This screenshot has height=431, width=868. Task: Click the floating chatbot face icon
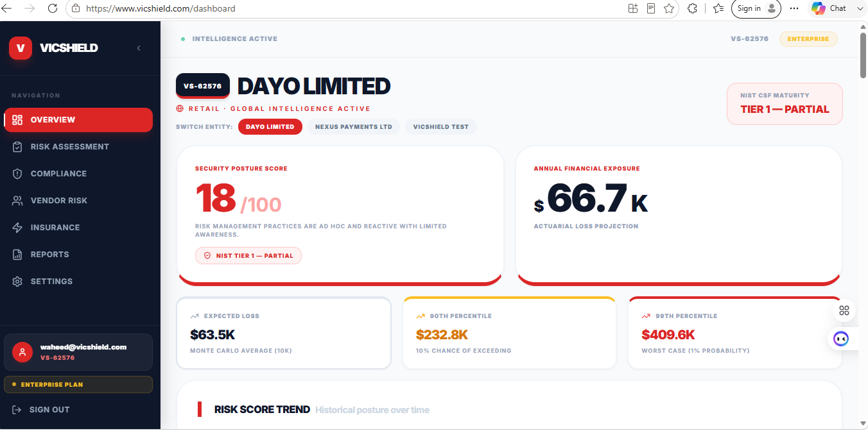point(841,339)
